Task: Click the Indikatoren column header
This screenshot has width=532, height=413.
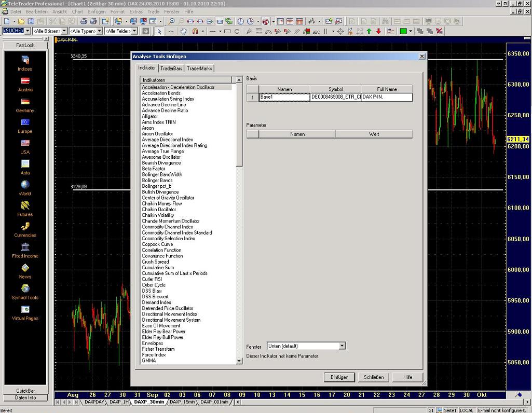Action: pyautogui.click(x=186, y=80)
